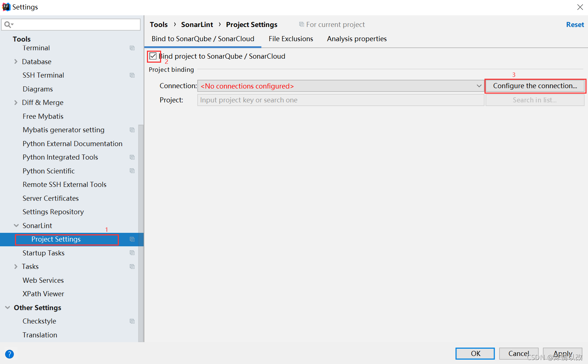
Task: Expand the Diff & Merge node
Action: [x=16, y=103]
